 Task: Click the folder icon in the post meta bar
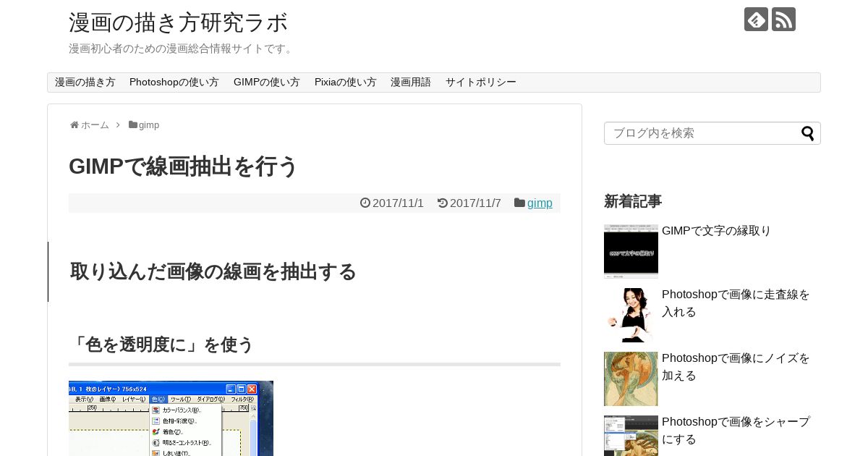coord(519,203)
